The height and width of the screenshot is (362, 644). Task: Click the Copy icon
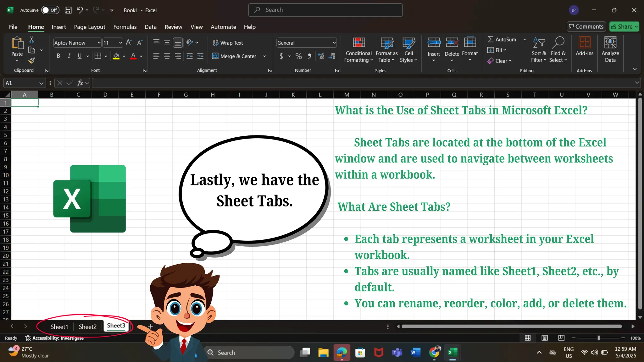pos(31,50)
